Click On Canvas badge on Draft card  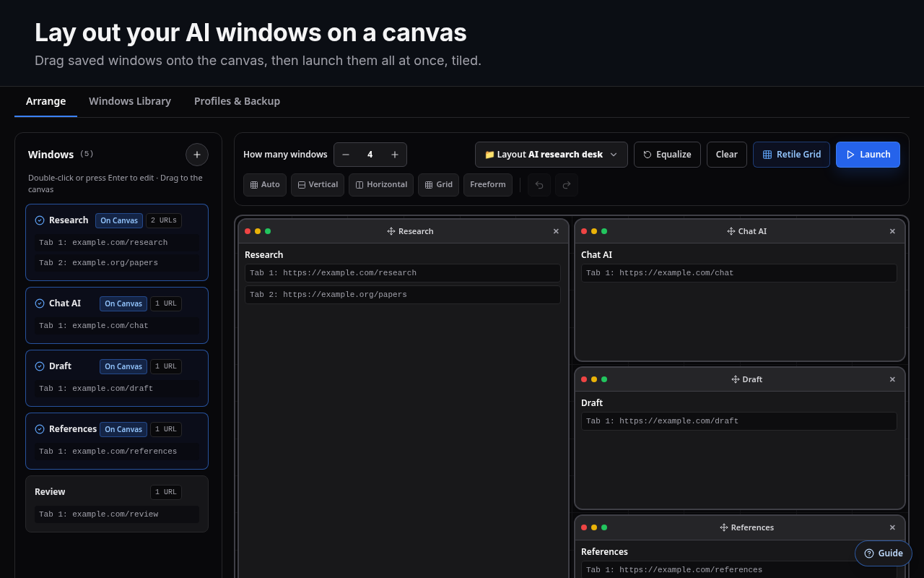123,366
